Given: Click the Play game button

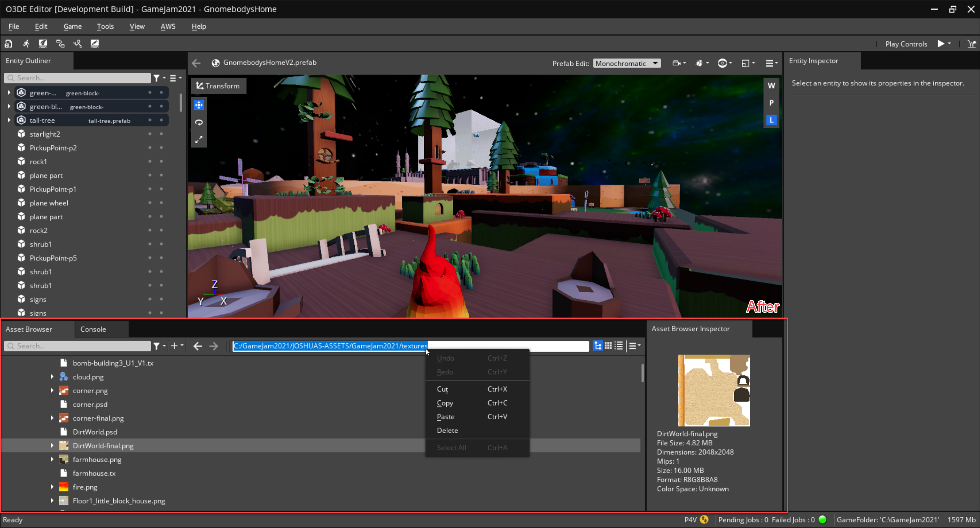Looking at the screenshot, I should click(940, 44).
